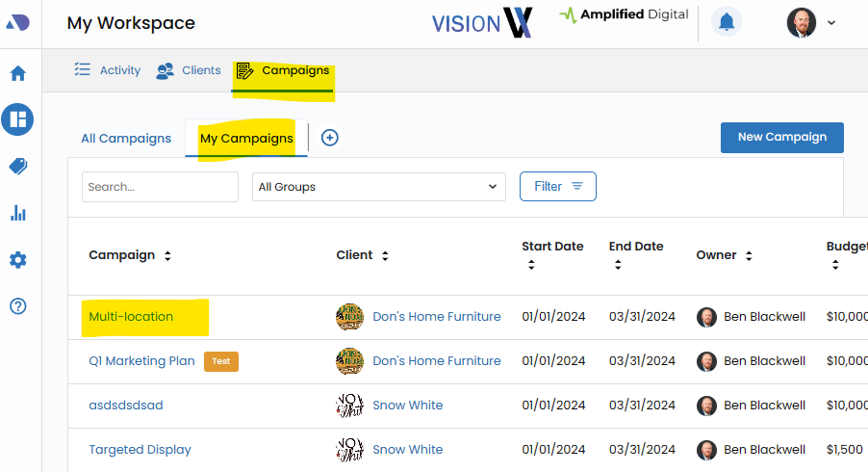This screenshot has height=472, width=868.
Task: Select the All Campaigns tab
Action: [126, 139]
